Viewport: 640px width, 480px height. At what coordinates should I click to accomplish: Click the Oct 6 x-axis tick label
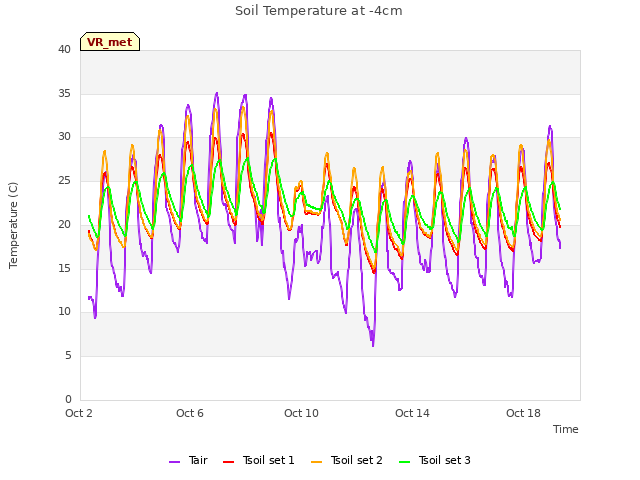(x=190, y=413)
